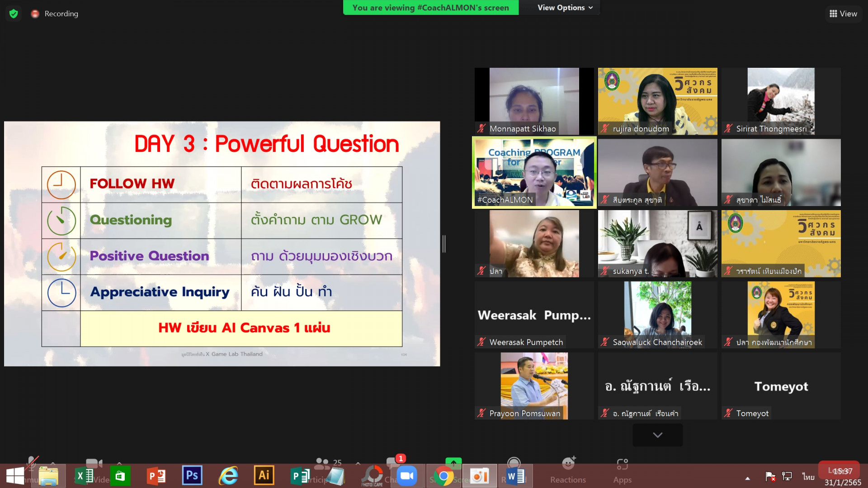Open Word from the taskbar
Screen dimensions: 868x488
click(515, 476)
